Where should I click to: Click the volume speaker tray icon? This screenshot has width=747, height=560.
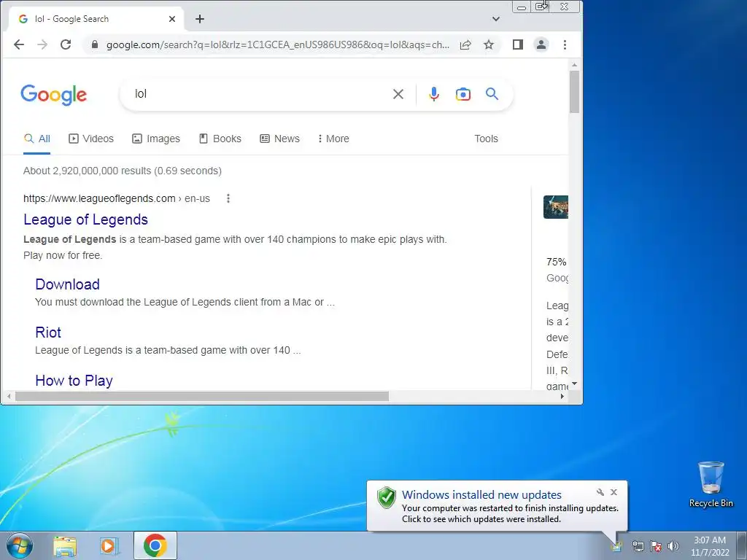coord(673,546)
